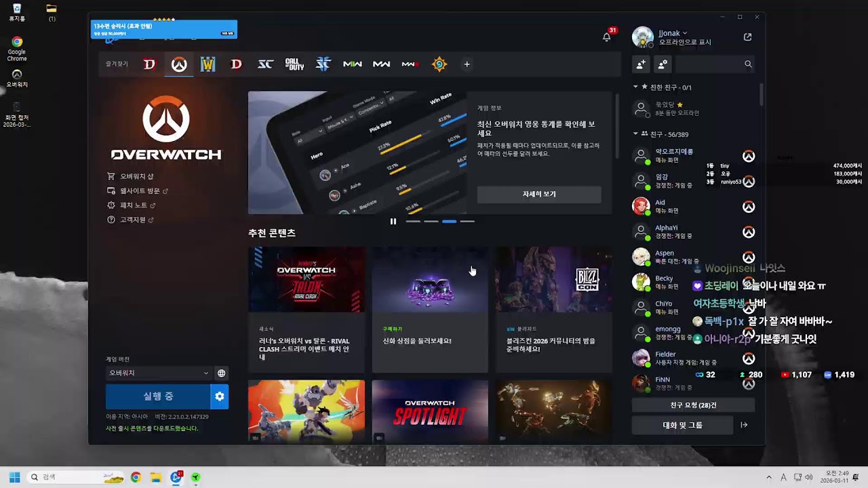Select friend Aid in the list
The image size is (868, 488).
pos(694,207)
